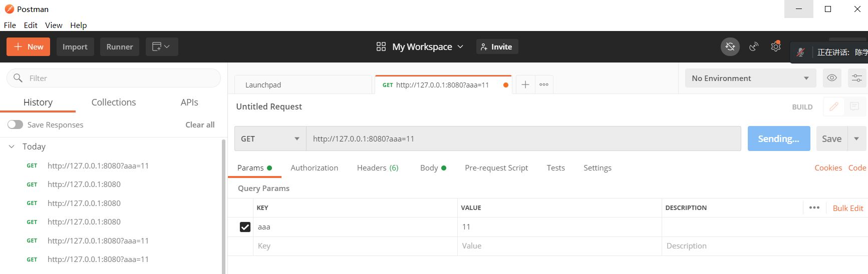Click the sync status icon in header
Viewport: 868px width, 274px height.
pos(730,47)
